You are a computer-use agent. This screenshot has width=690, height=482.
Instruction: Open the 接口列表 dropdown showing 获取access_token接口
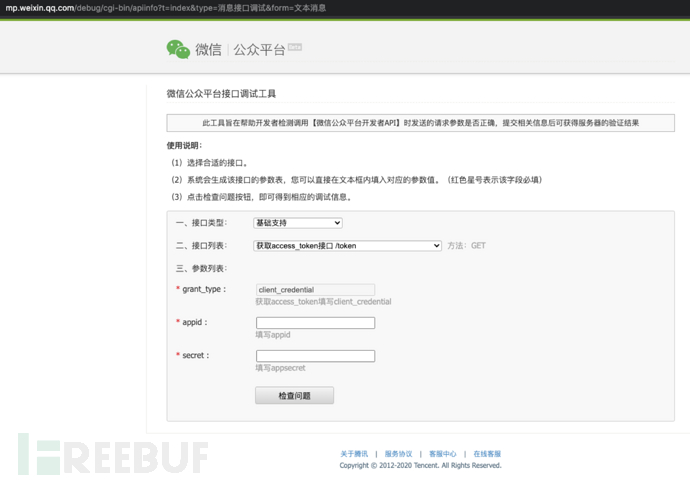point(347,246)
